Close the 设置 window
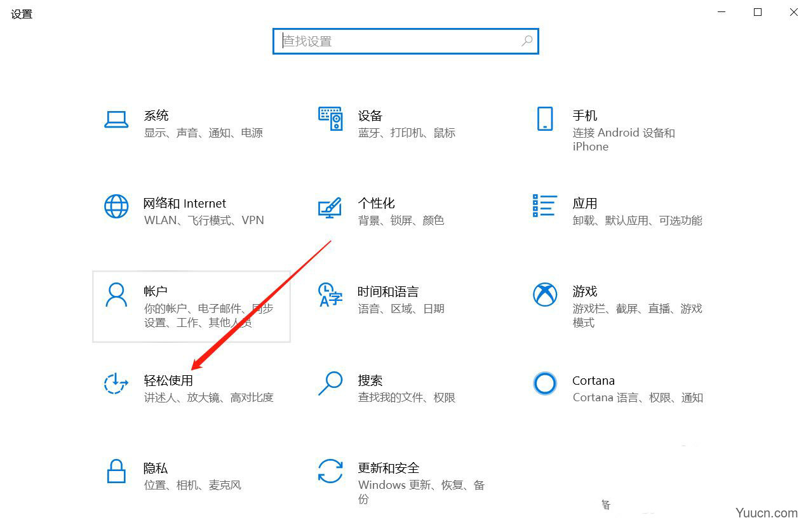This screenshot has width=806, height=532. pyautogui.click(x=793, y=12)
